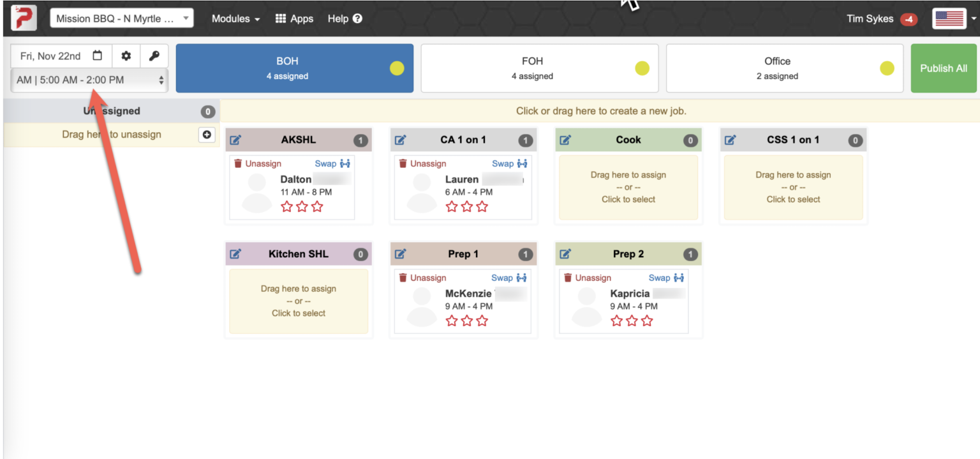This screenshot has height=459, width=980.
Task: Open the calendar date picker icon
Action: (x=97, y=56)
